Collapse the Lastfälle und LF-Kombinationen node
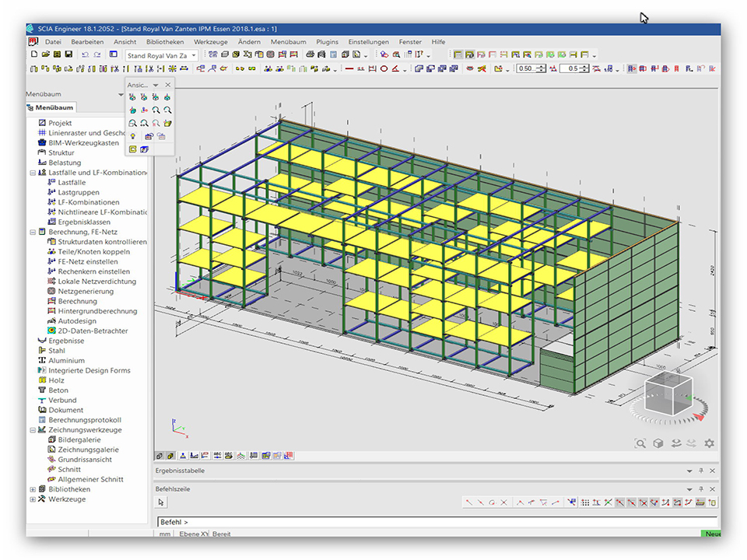 pos(33,173)
